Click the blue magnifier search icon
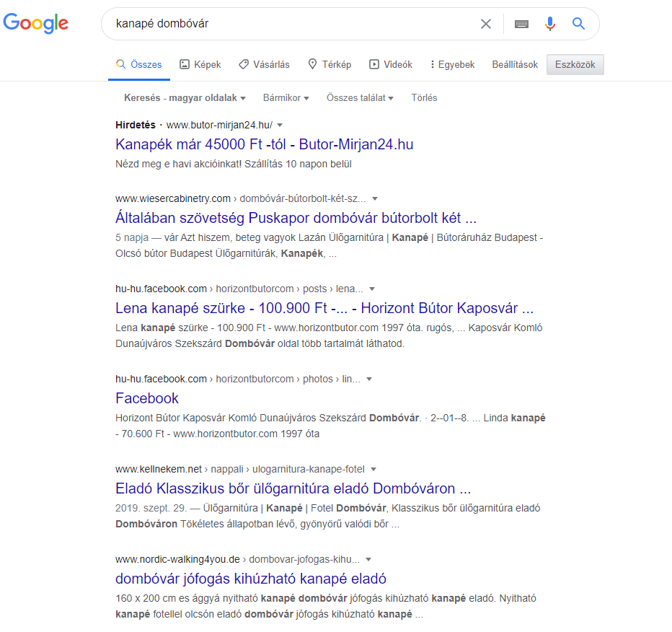 click(578, 24)
